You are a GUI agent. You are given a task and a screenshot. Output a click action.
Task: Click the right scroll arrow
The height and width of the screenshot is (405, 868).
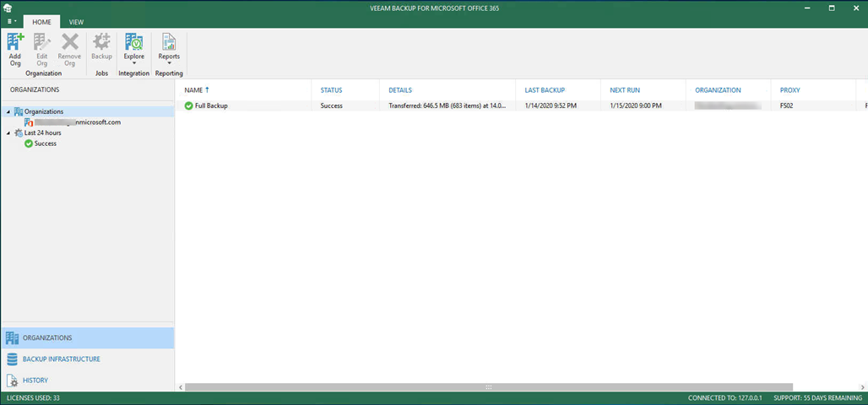[x=862, y=387]
